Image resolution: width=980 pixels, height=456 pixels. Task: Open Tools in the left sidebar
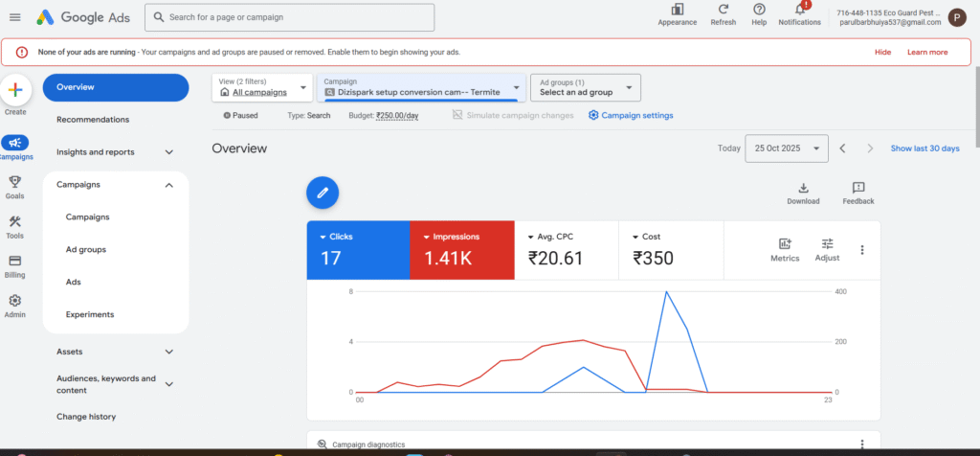pos(15,223)
